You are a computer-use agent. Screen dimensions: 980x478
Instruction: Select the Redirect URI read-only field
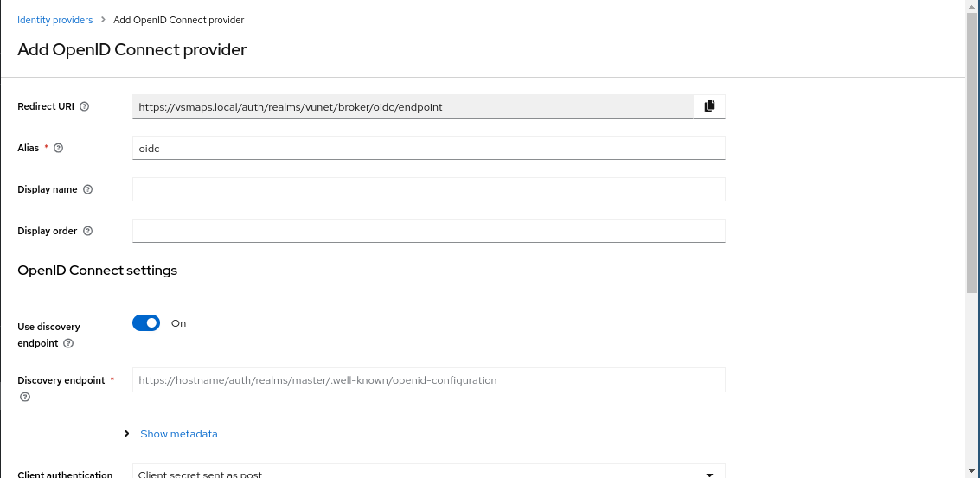coord(413,107)
